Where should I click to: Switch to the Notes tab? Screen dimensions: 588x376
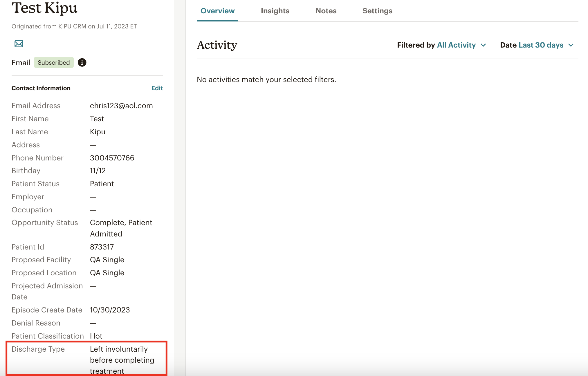click(x=326, y=11)
